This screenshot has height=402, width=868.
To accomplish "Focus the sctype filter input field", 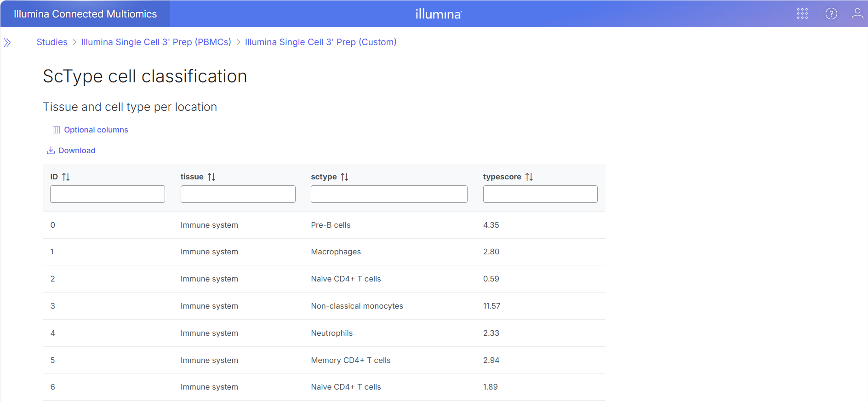I will [x=389, y=194].
